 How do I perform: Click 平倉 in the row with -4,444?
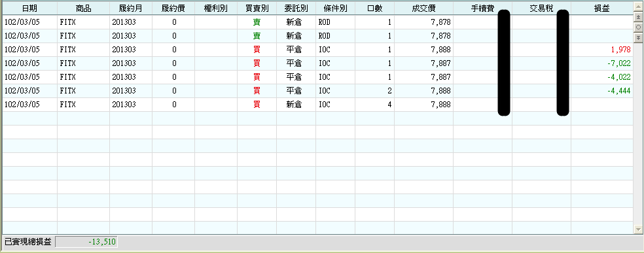[x=294, y=91]
